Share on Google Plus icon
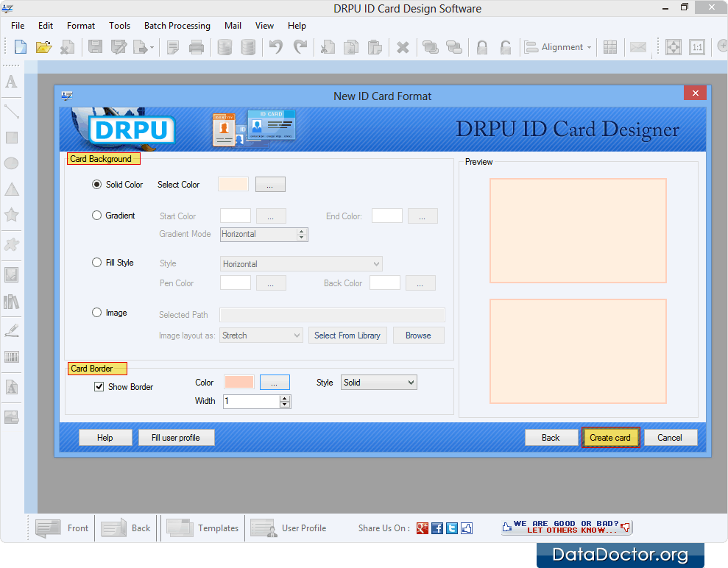Viewport: 728px width, 568px height. click(422, 528)
